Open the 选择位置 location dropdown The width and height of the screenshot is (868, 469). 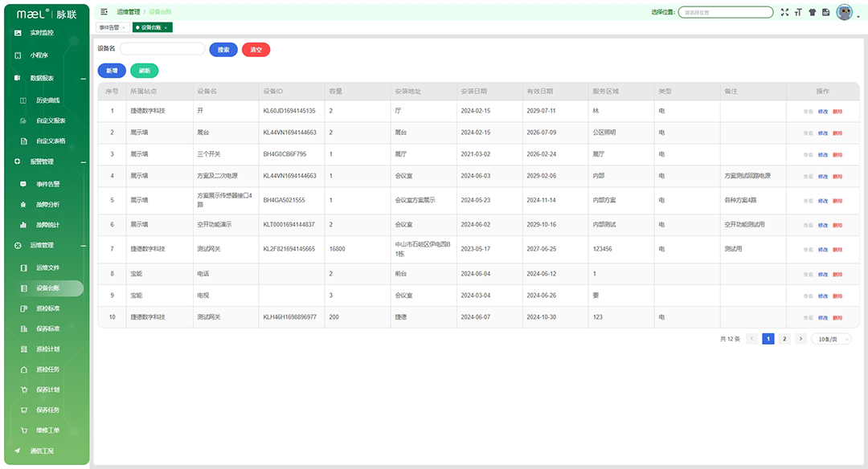coord(725,12)
